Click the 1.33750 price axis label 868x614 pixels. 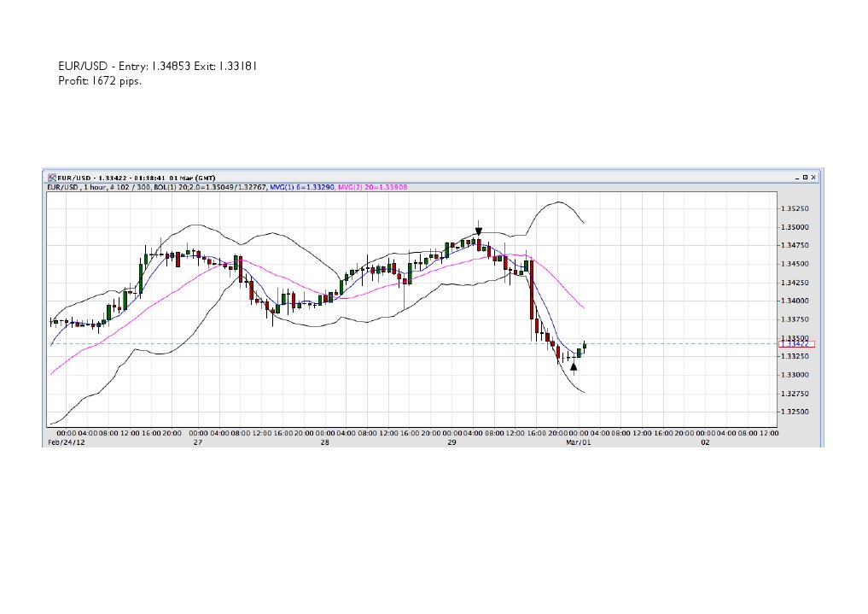tap(795, 319)
